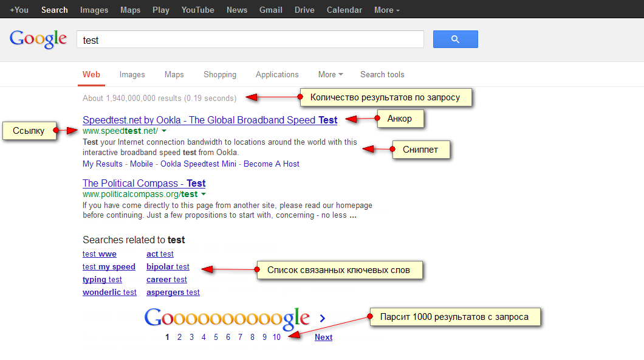Go to results page 7

[x=240, y=337]
